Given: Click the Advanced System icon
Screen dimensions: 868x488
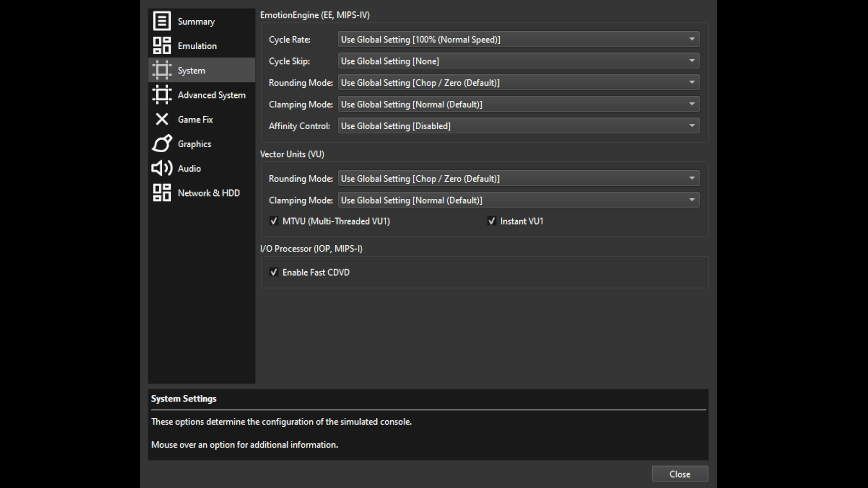Looking at the screenshot, I should pos(161,95).
